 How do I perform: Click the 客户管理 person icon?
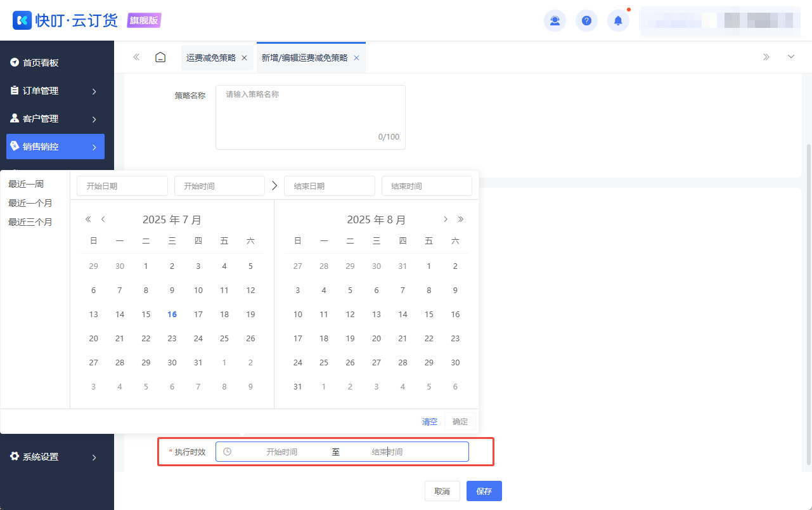tap(15, 118)
